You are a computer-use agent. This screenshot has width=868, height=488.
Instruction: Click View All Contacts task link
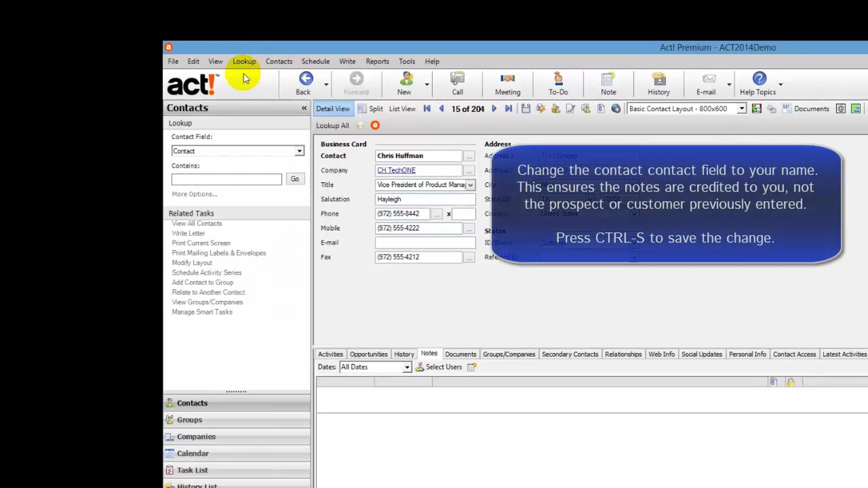[197, 223]
